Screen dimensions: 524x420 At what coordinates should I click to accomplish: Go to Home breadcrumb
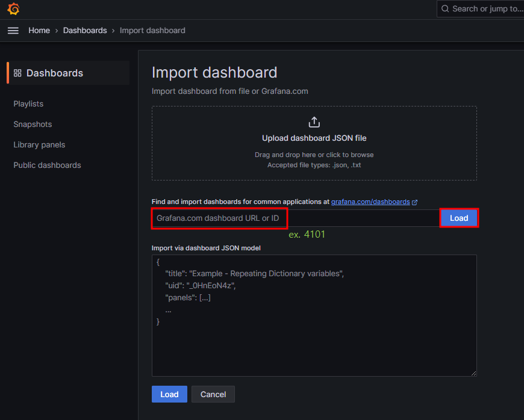point(39,30)
